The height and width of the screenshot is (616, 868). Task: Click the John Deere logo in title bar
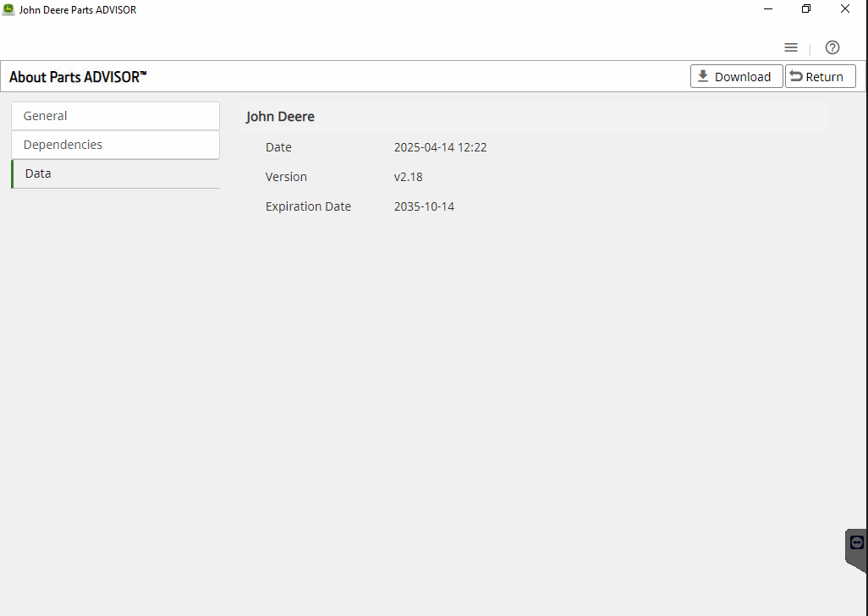point(8,9)
